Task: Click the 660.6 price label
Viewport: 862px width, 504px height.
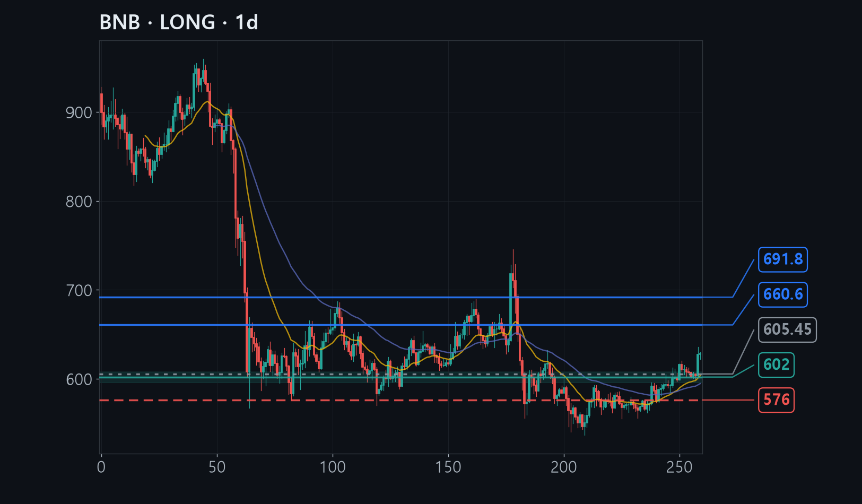Action: coord(782,294)
